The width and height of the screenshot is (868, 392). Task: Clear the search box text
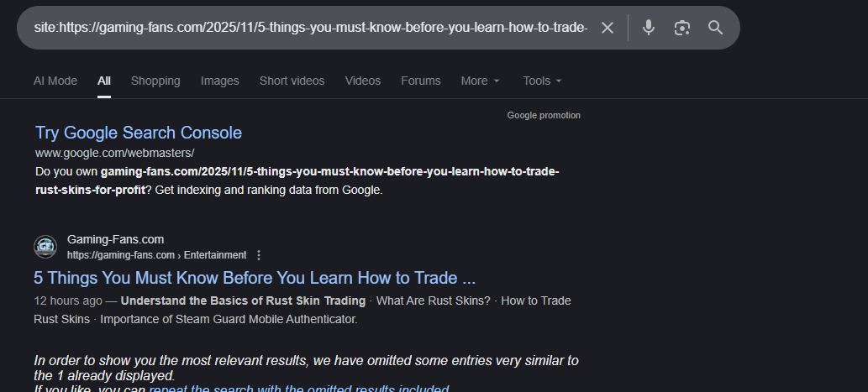tap(608, 28)
